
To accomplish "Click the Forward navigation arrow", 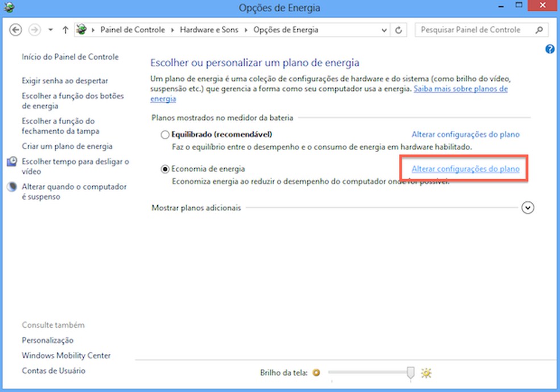I will 35,30.
